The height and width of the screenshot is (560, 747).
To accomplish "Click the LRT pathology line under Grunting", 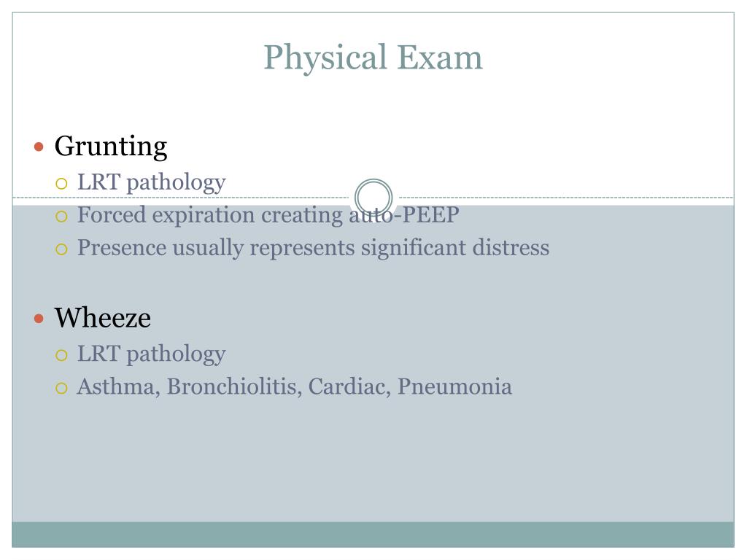I will click(152, 182).
